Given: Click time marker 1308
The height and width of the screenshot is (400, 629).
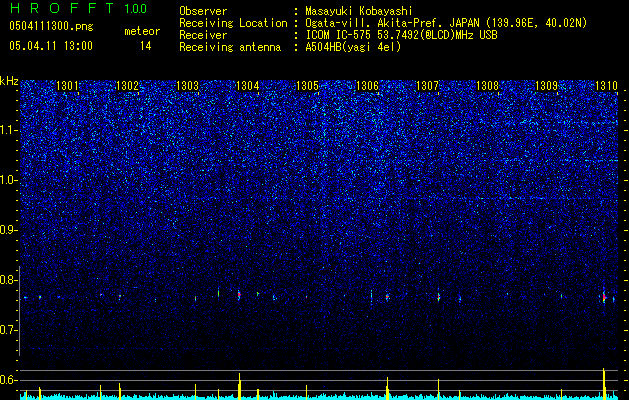Looking at the screenshot, I should point(487,86).
